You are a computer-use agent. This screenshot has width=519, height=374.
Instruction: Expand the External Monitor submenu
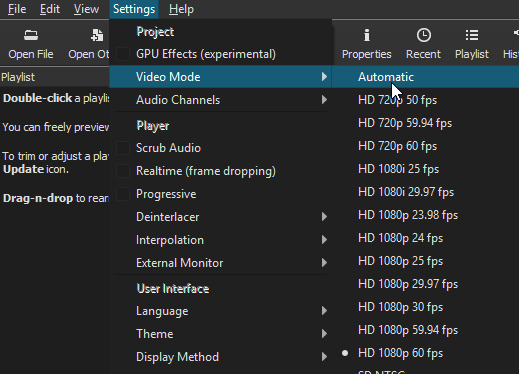click(220, 263)
